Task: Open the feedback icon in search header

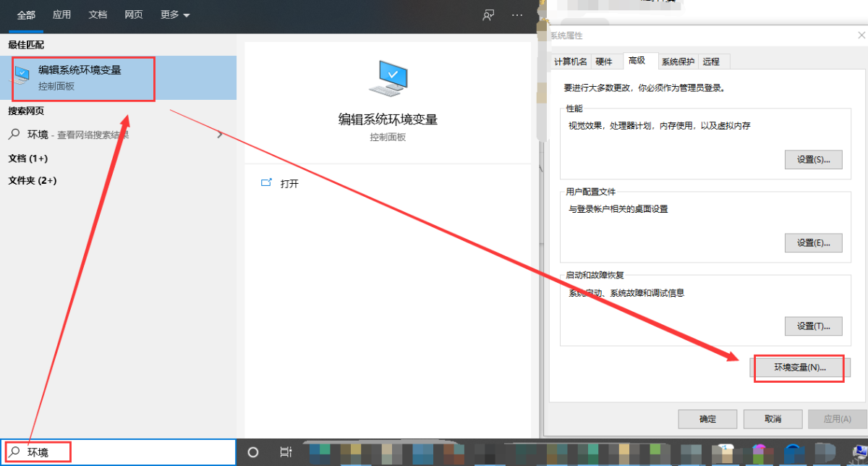Action: [x=489, y=14]
